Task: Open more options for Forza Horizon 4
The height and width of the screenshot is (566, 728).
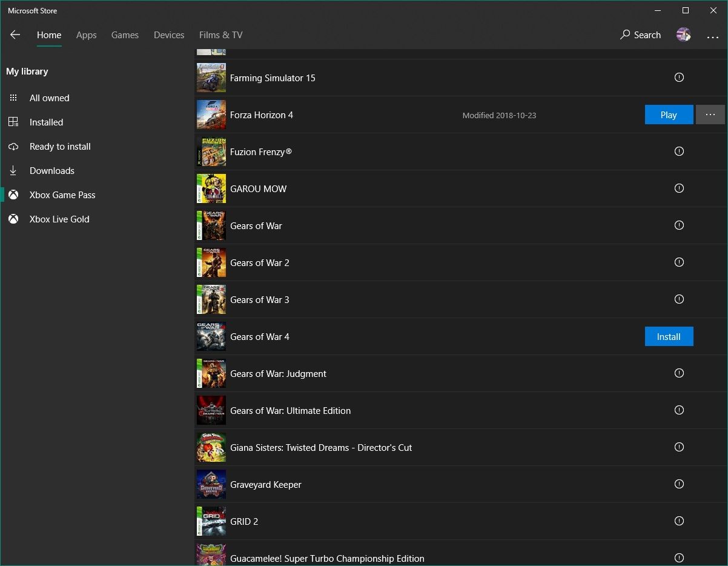Action: pos(710,115)
